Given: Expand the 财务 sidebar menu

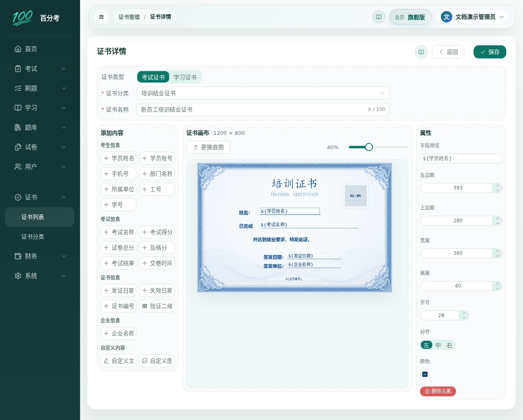Looking at the screenshot, I should 40,256.
